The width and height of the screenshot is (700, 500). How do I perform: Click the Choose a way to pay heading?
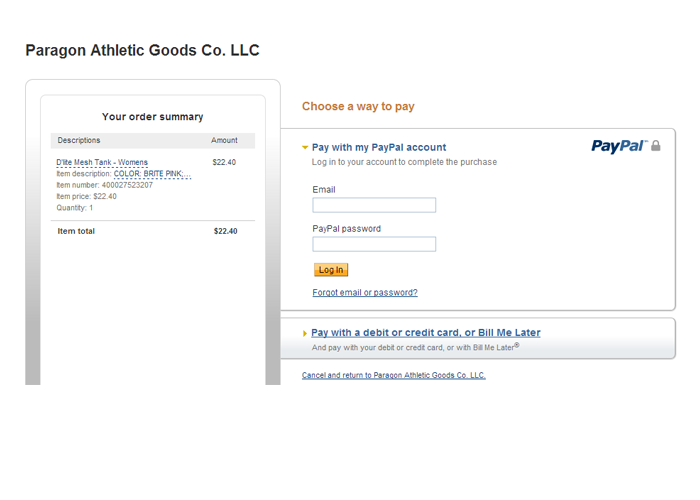click(358, 106)
